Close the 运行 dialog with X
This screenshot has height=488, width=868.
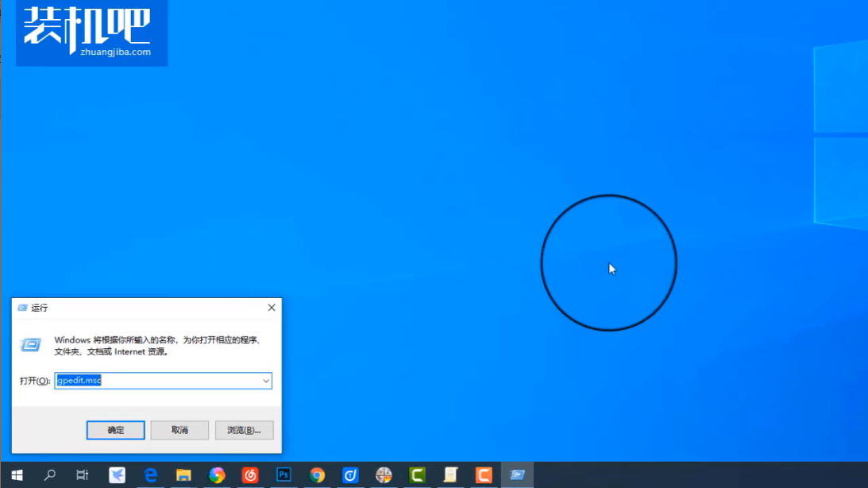click(x=271, y=308)
